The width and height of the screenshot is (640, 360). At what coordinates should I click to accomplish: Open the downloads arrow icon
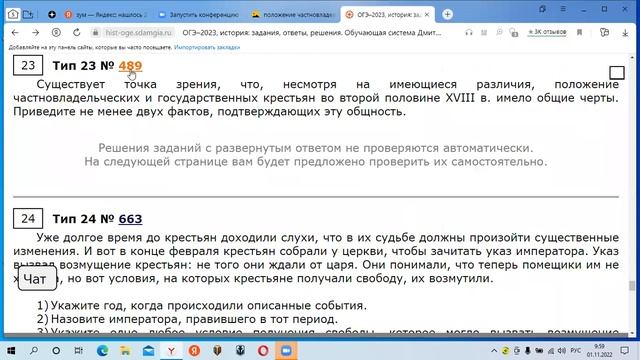coord(625,33)
